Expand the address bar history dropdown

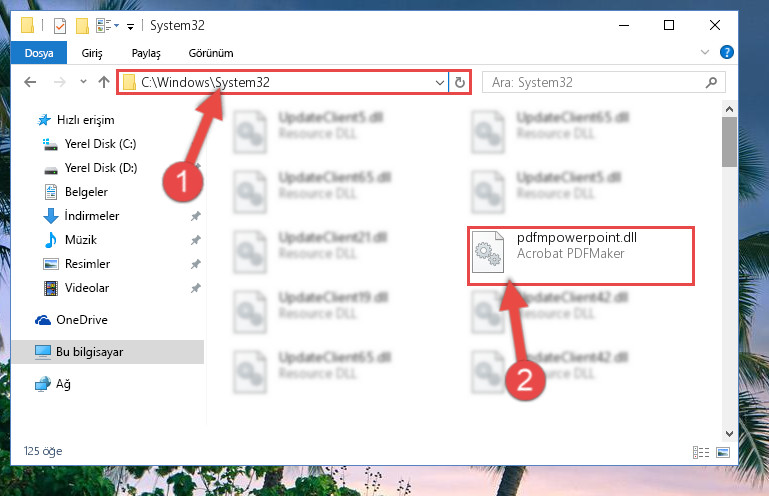click(x=440, y=82)
